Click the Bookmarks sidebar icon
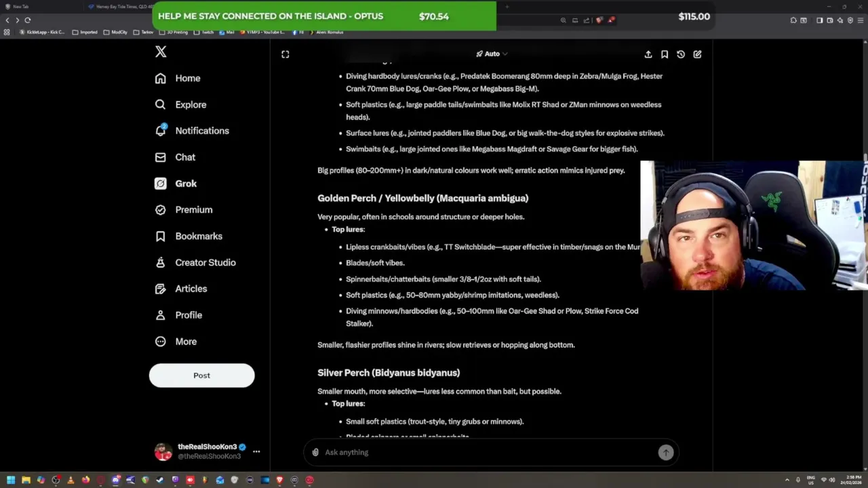Image resolution: width=868 pixels, height=488 pixels. [160, 236]
